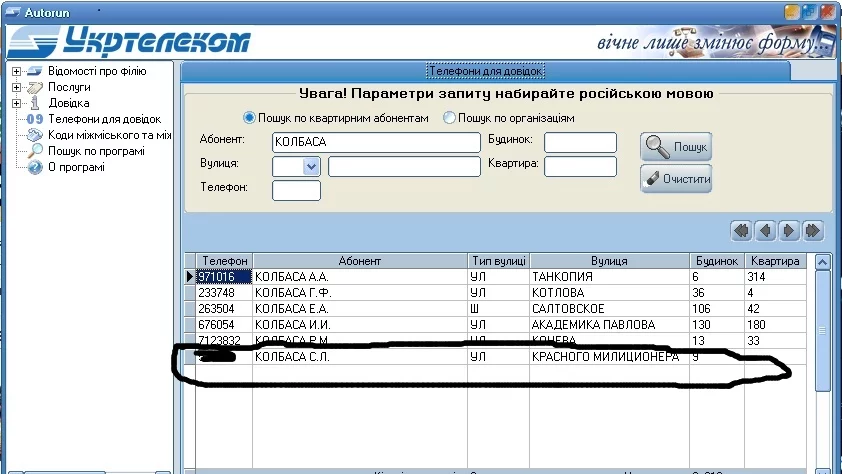Click the Будинок input field
Image resolution: width=842 pixels, height=474 pixels.
click(580, 143)
